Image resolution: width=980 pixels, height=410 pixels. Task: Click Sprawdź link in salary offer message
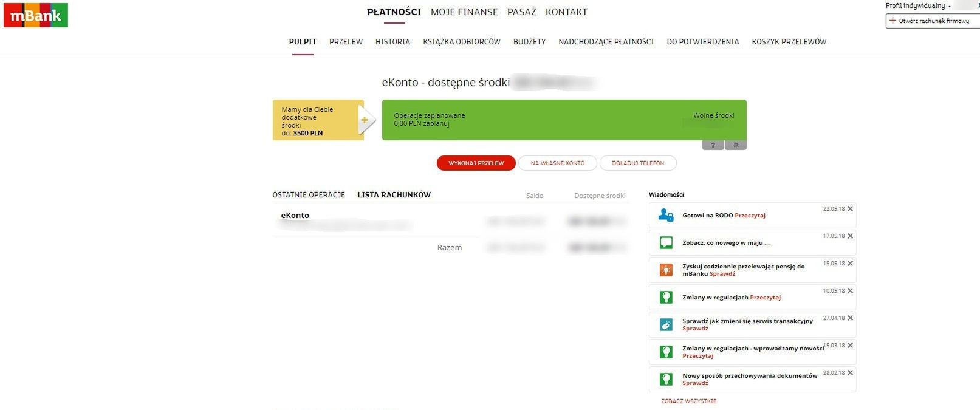(722, 274)
